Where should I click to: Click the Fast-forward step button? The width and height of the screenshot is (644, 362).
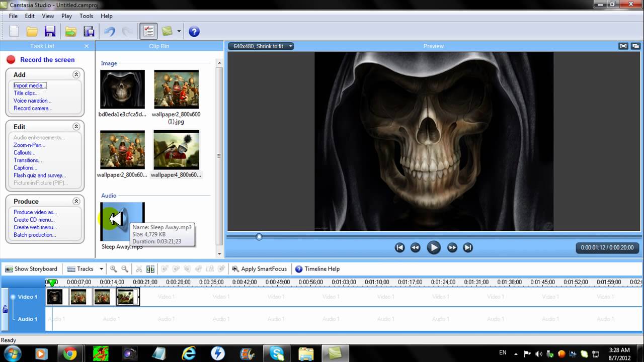pos(452,247)
